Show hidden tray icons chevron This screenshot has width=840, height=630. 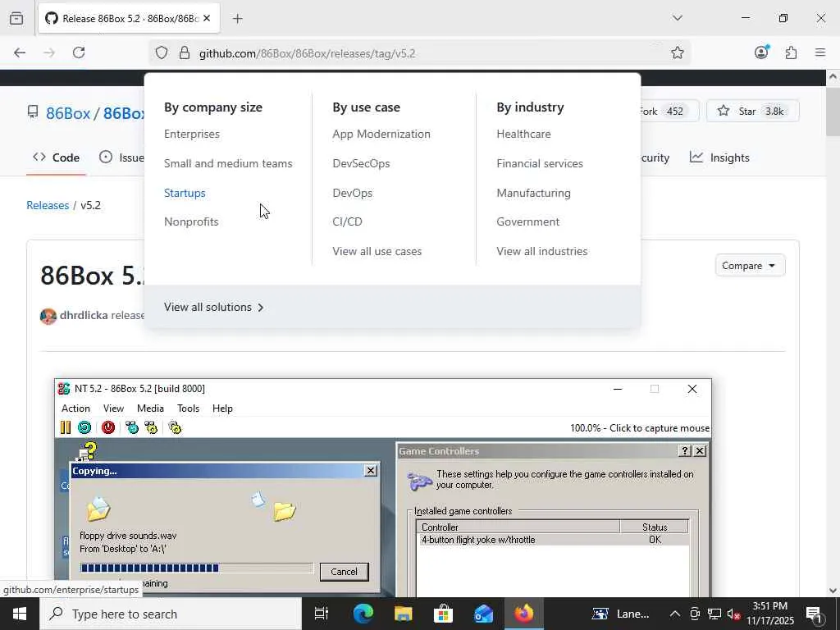click(675, 614)
